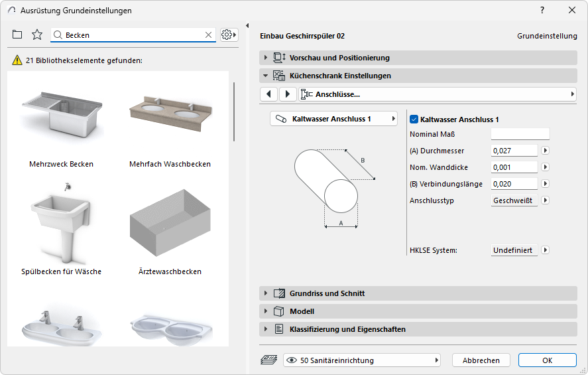
Task: Expand Vorschau und Positionierung section
Action: point(266,58)
